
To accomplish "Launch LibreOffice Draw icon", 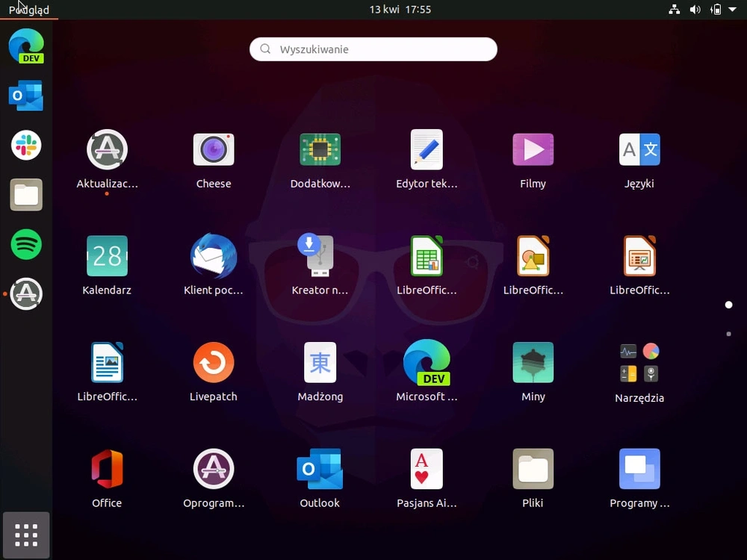I will [533, 256].
